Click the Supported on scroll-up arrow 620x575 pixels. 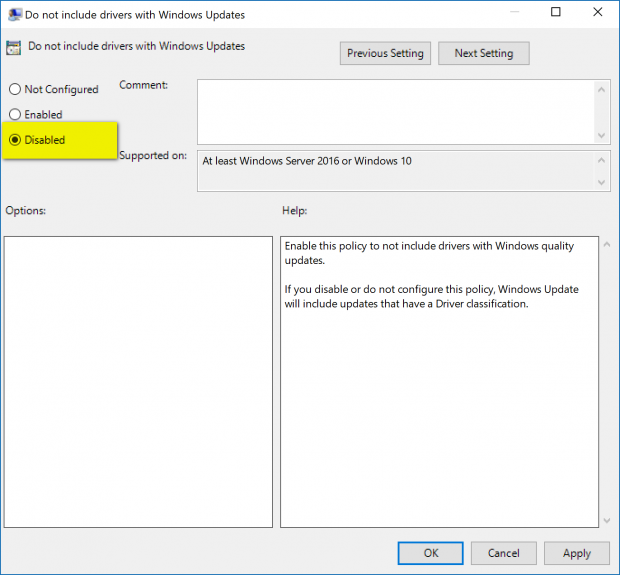tap(601, 160)
